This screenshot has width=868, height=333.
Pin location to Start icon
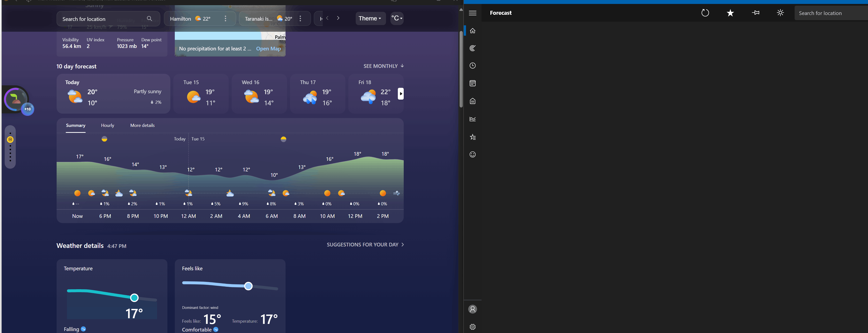click(755, 13)
